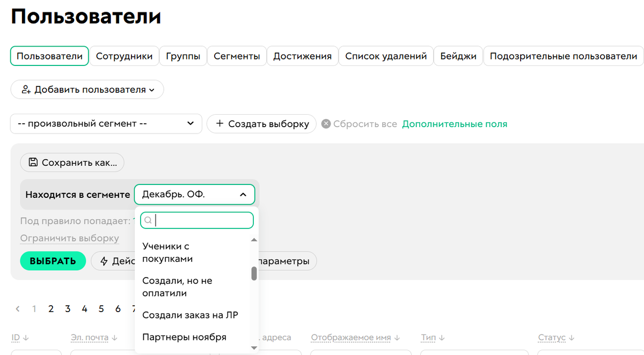The image size is (644, 355).
Task: Collapse the "Декабрь. ОФ." segment dropdown
Action: pyautogui.click(x=243, y=194)
